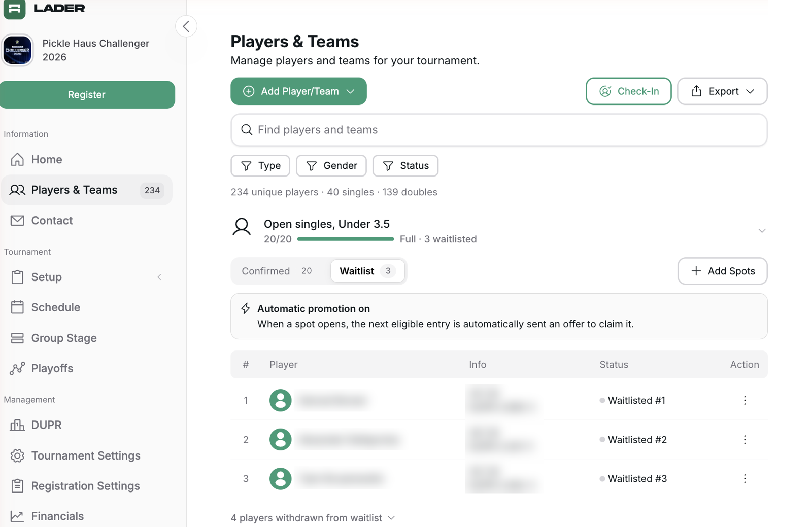Click the green Register button
Image resolution: width=812 pixels, height=527 pixels.
[87, 95]
